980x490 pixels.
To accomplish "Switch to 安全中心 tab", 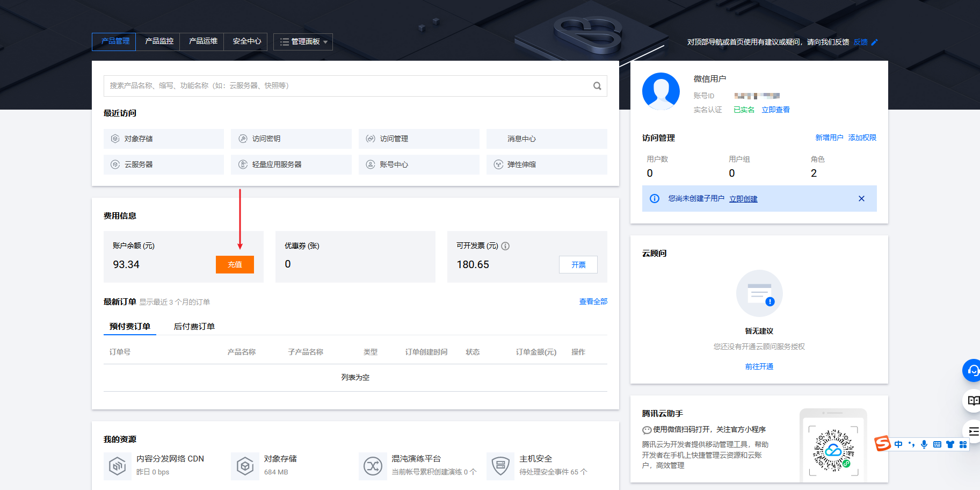I will [246, 41].
